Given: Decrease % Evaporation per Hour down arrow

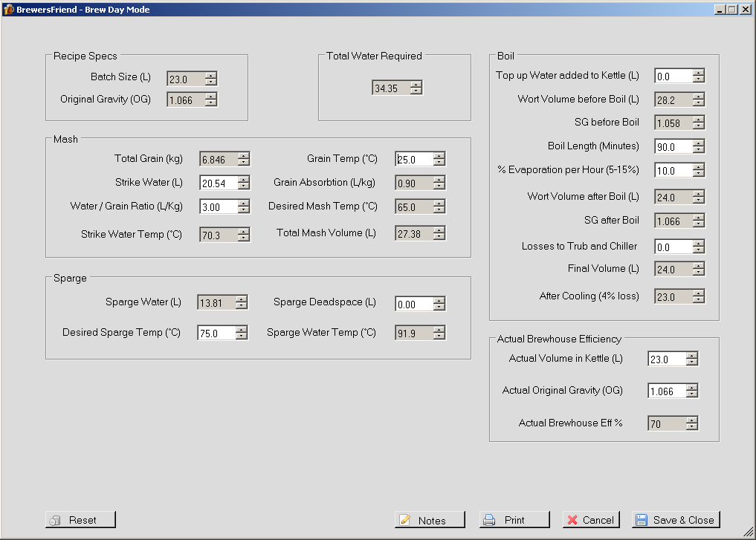Looking at the screenshot, I should pyautogui.click(x=699, y=174).
